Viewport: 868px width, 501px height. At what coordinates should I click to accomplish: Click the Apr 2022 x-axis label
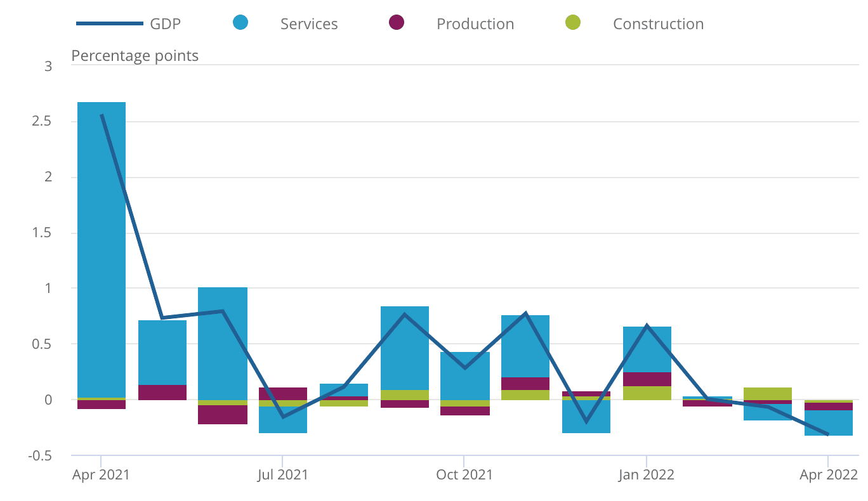(827, 475)
